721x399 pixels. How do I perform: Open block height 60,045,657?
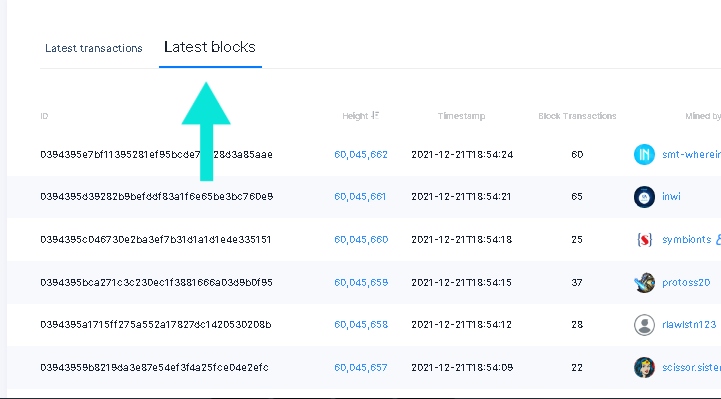361,367
